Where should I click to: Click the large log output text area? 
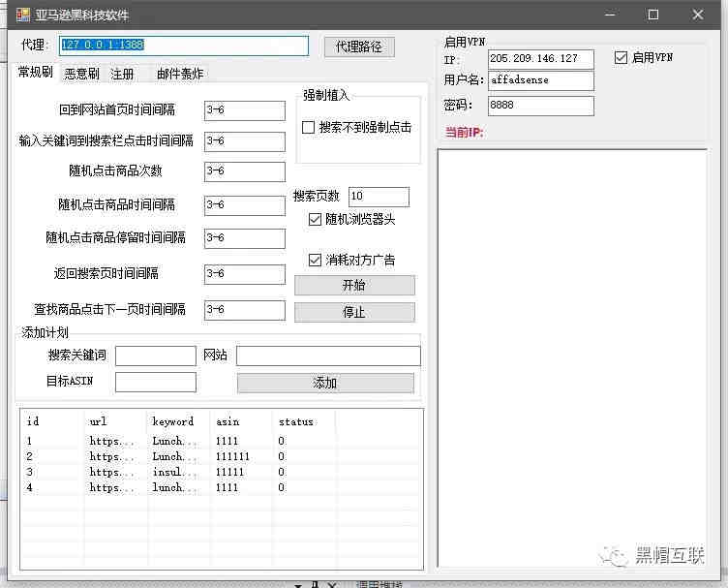pos(572,358)
